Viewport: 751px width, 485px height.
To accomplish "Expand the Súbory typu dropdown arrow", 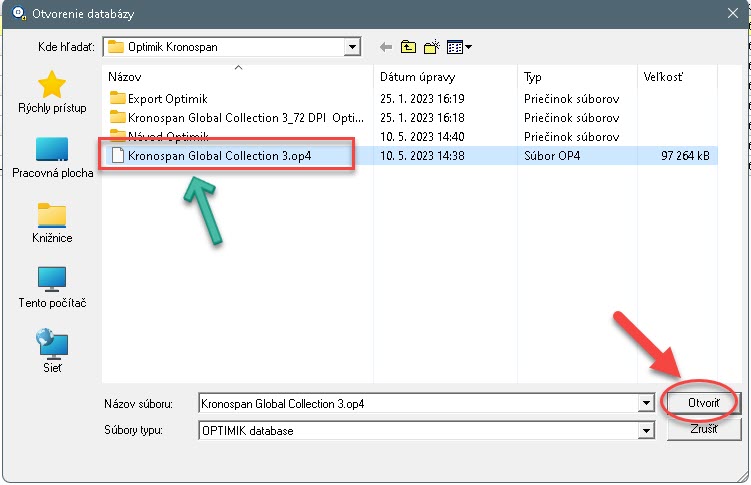I will click(x=646, y=430).
